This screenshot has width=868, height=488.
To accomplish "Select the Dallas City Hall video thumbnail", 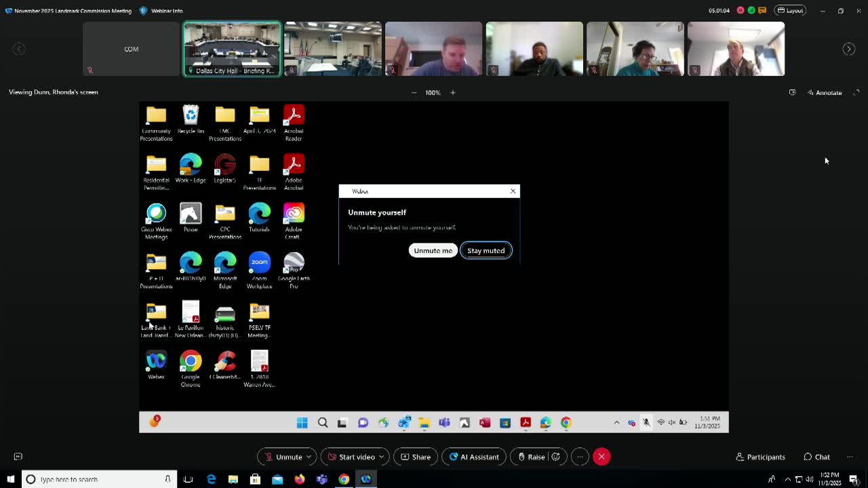I will [x=232, y=49].
